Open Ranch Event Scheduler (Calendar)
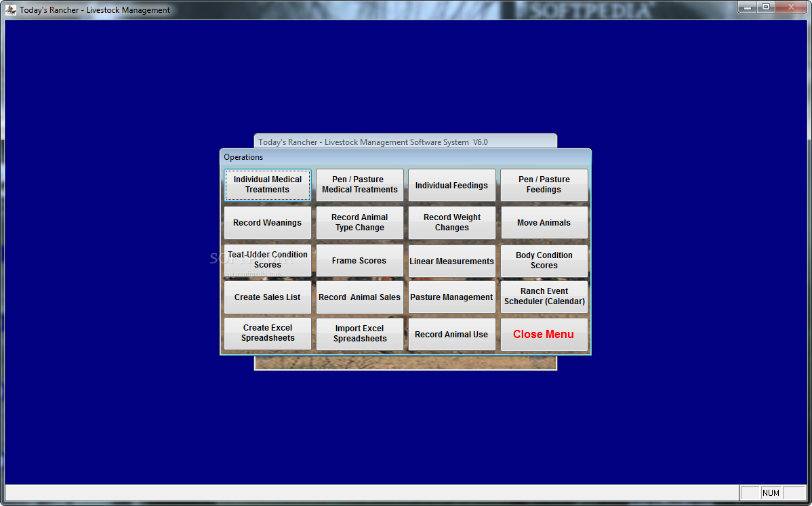This screenshot has height=506, width=812. 544,297
